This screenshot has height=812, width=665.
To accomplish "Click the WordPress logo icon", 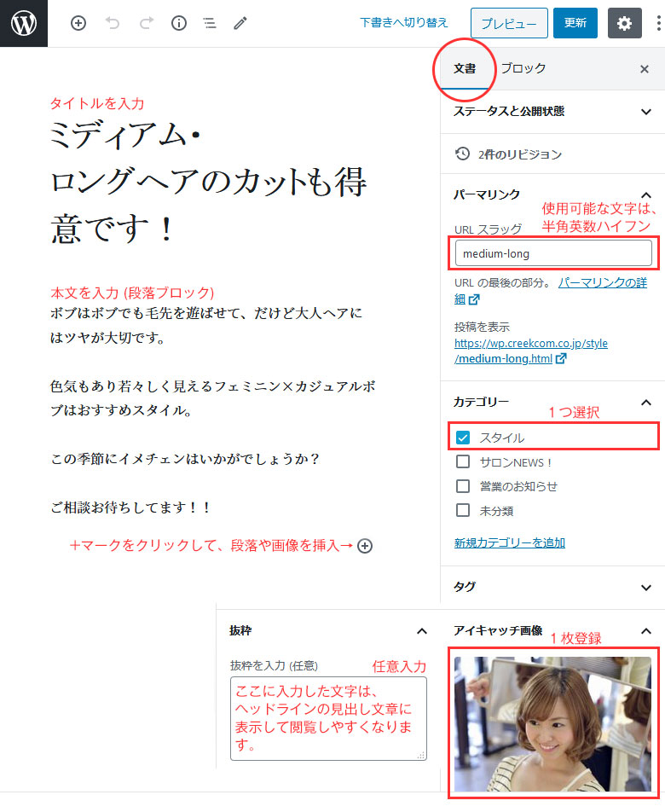I will click(24, 23).
